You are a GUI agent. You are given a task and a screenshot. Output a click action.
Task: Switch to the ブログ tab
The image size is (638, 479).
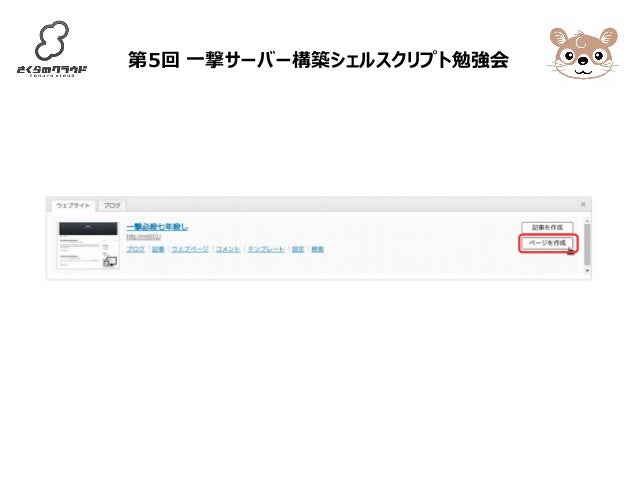pyautogui.click(x=112, y=206)
